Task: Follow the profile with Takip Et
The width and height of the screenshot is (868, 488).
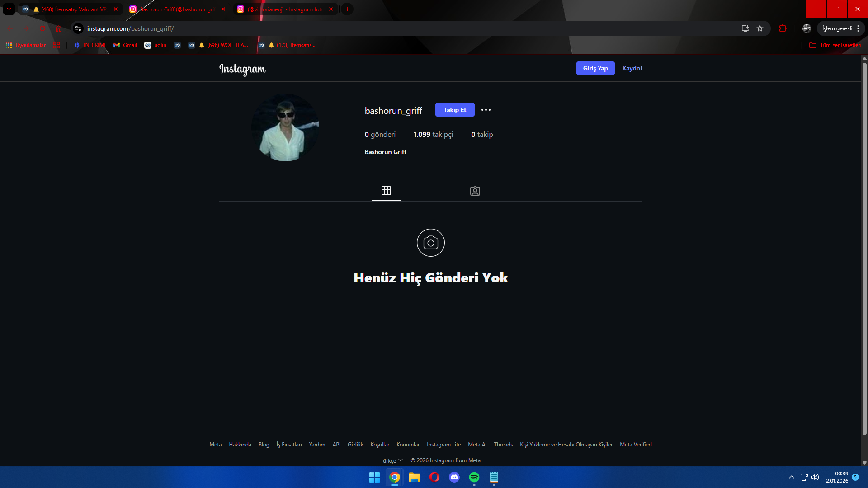Action: [x=455, y=110]
